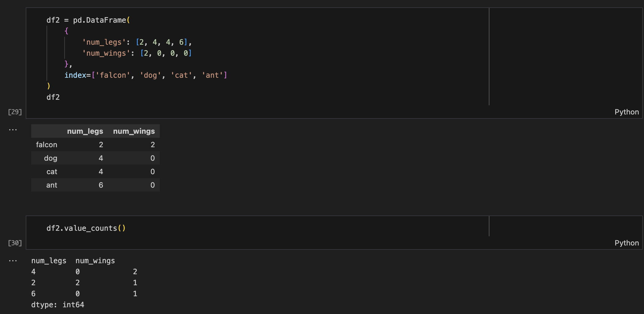
Task: Click the num_wings column header in the table
Action: pyautogui.click(x=134, y=131)
